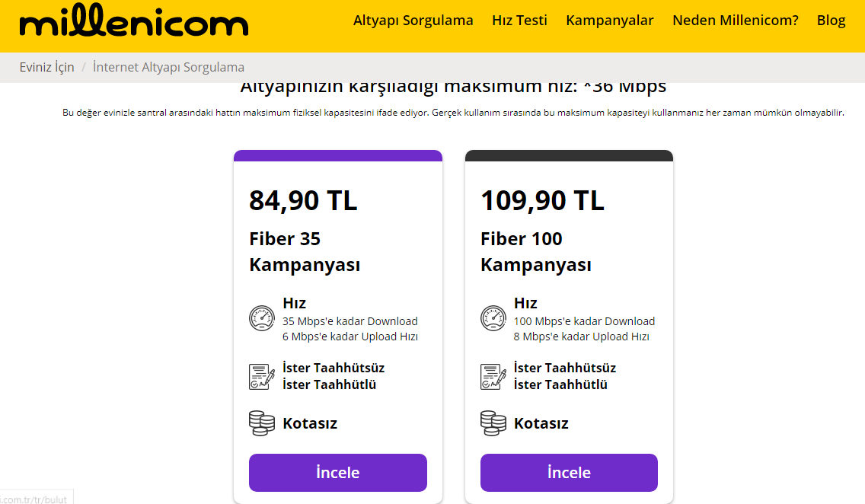Viewport: 865px width, 504px height.
Task: Click İnternet Altyapı Sorgulama breadcrumb
Action: click(x=168, y=67)
